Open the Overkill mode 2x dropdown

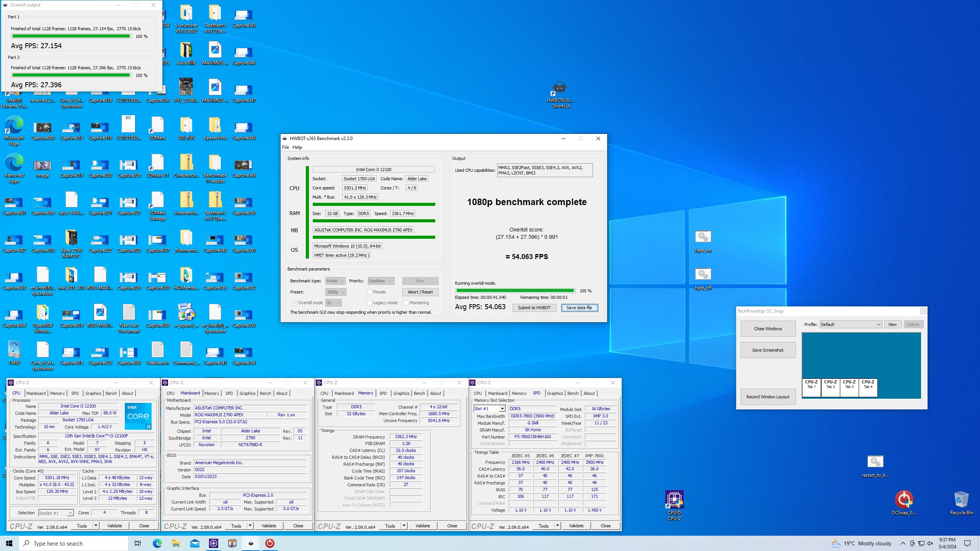pyautogui.click(x=333, y=303)
